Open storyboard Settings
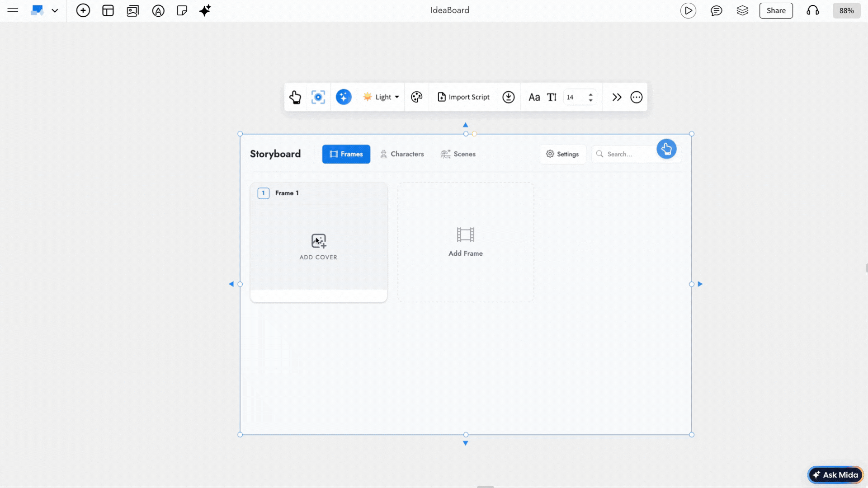The image size is (868, 488). [x=562, y=154]
